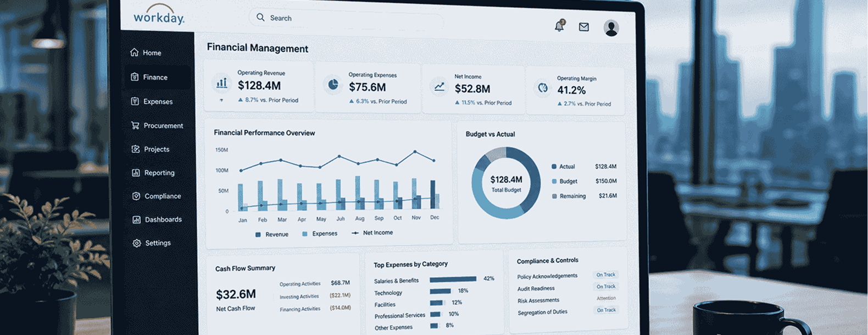868x335 pixels.
Task: Click the Operating Revenue bar chart icon
Action: click(221, 83)
